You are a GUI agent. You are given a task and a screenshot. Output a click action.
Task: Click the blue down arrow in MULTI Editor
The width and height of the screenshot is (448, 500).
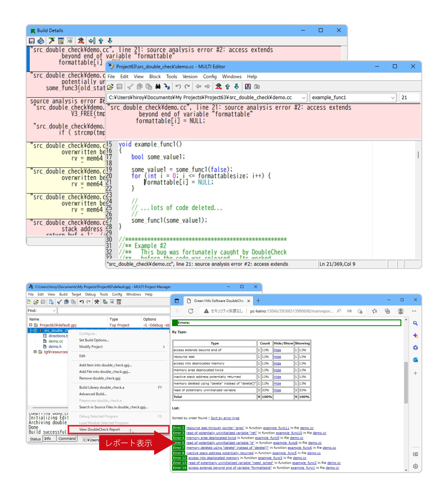point(237,87)
